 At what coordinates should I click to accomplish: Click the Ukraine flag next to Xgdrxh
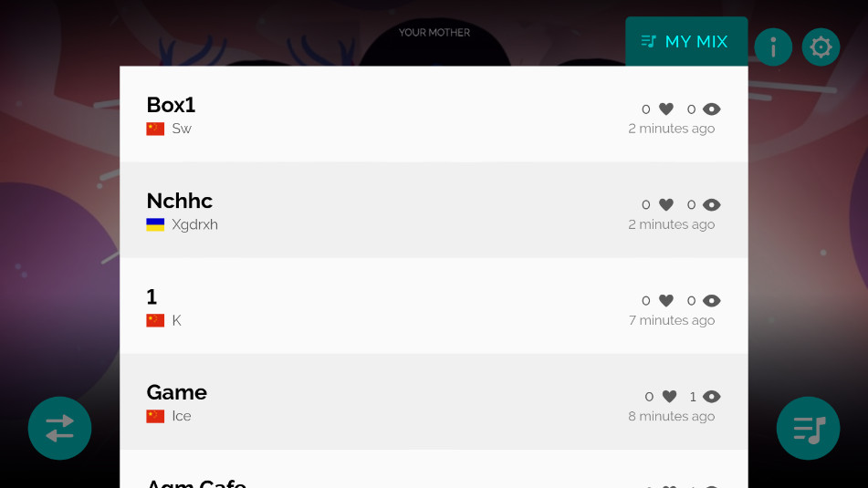pyautogui.click(x=155, y=224)
